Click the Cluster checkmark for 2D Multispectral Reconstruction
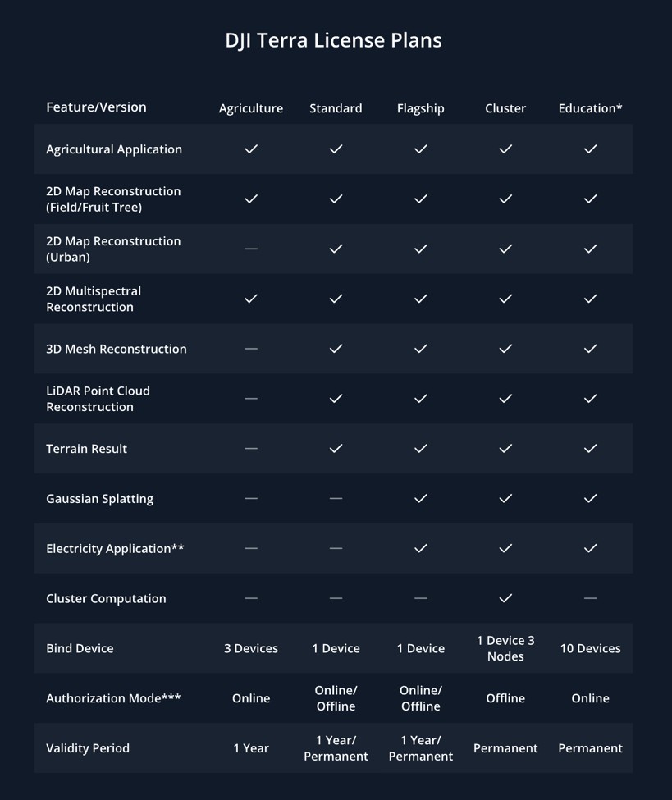This screenshot has height=800, width=672. (505, 299)
